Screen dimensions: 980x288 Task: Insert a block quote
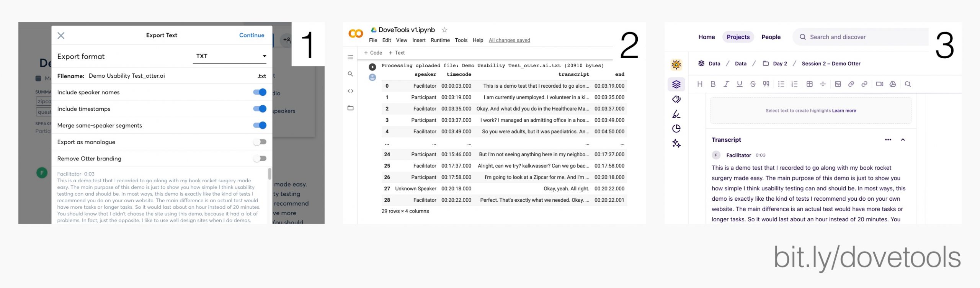pos(766,84)
